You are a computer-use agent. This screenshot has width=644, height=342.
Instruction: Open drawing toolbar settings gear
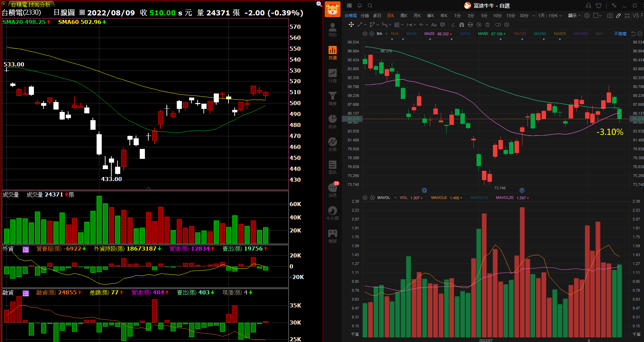point(507,25)
